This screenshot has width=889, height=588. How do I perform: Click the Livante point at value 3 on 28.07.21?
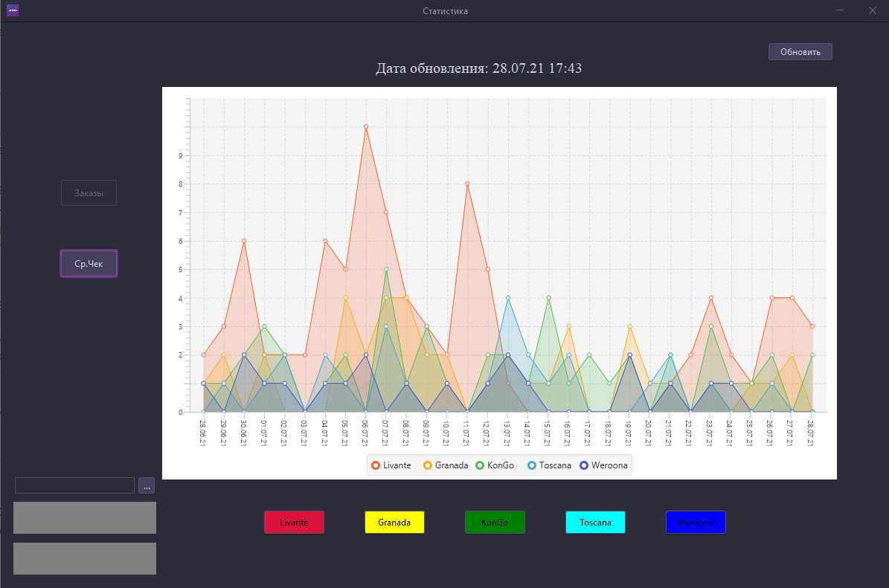(812, 326)
